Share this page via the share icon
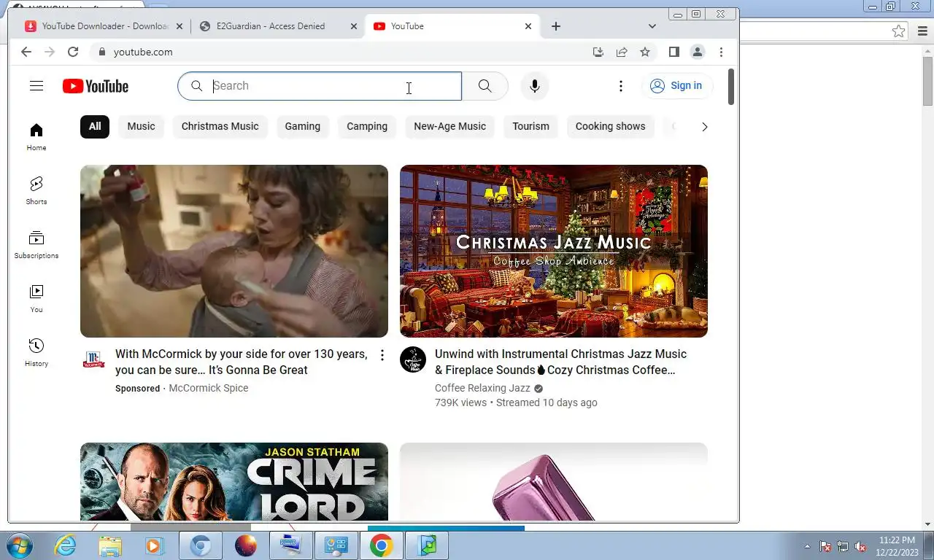The width and height of the screenshot is (934, 560). [622, 52]
